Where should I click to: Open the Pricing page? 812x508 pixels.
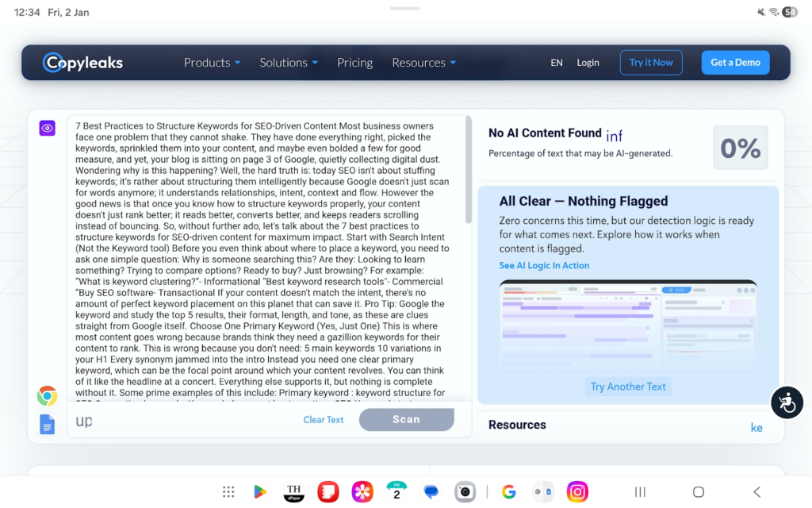click(354, 63)
